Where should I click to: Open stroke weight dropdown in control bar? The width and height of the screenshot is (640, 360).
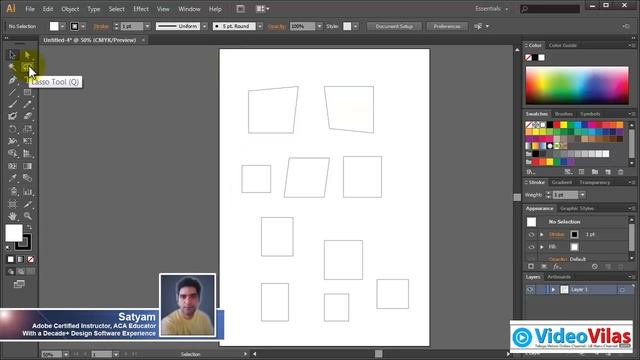coord(147,26)
